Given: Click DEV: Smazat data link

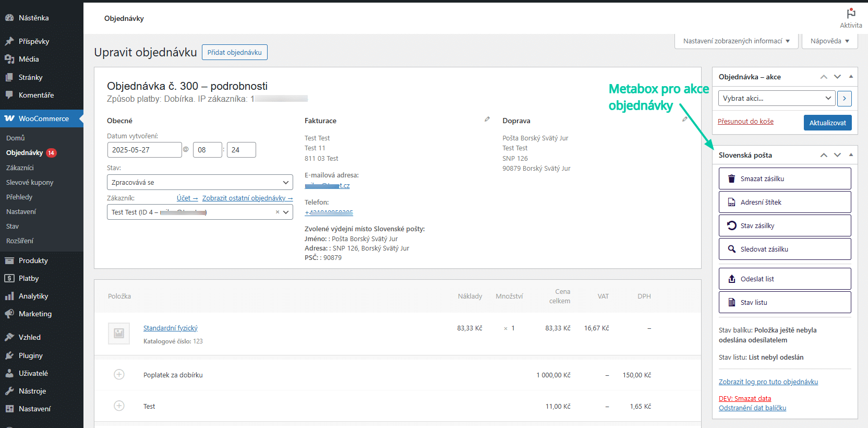Looking at the screenshot, I should click(x=745, y=398).
